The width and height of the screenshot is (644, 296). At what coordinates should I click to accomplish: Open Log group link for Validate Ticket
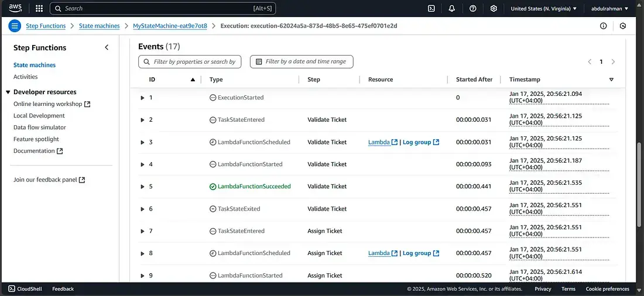(421, 143)
